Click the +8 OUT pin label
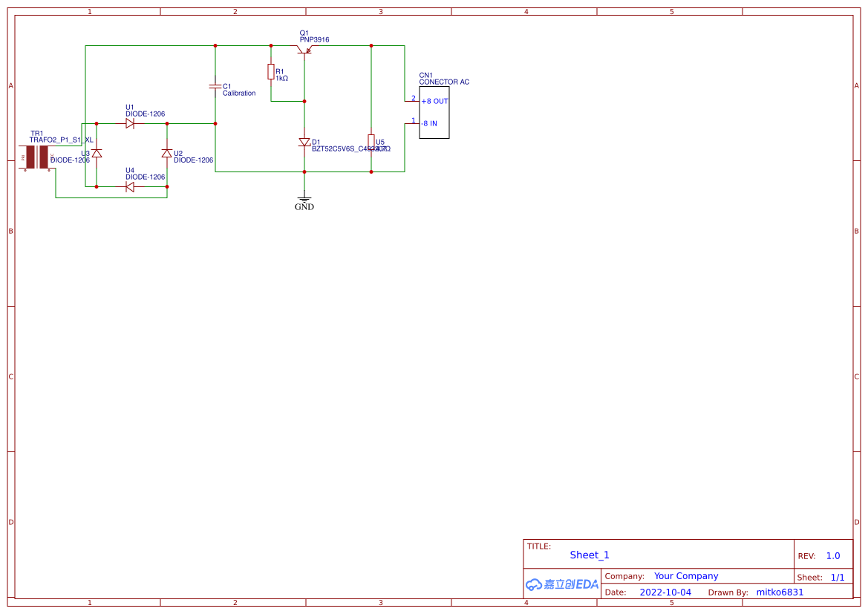The height and width of the screenshot is (614, 868). tap(434, 101)
